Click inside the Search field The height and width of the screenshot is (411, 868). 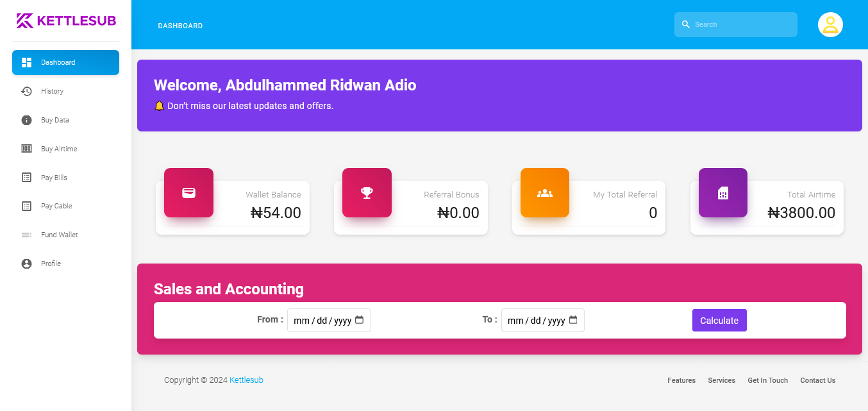point(736,24)
